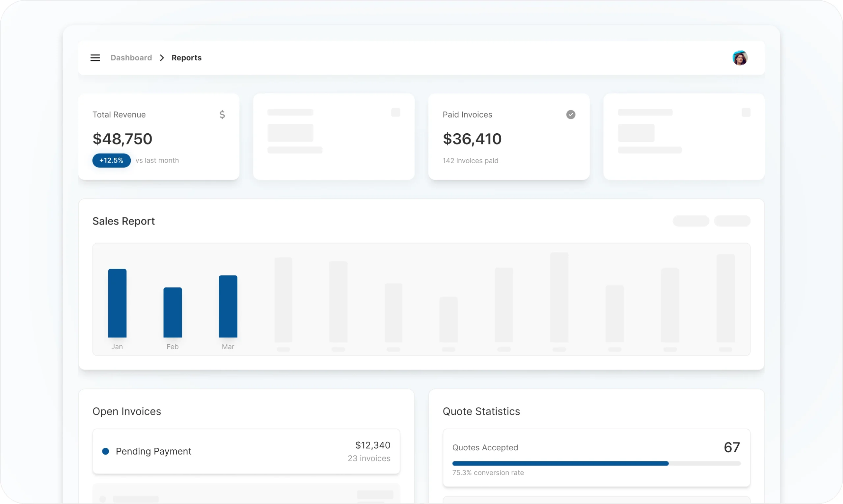Image resolution: width=843 pixels, height=504 pixels.
Task: Open the hamburger menu icon
Action: 95,58
